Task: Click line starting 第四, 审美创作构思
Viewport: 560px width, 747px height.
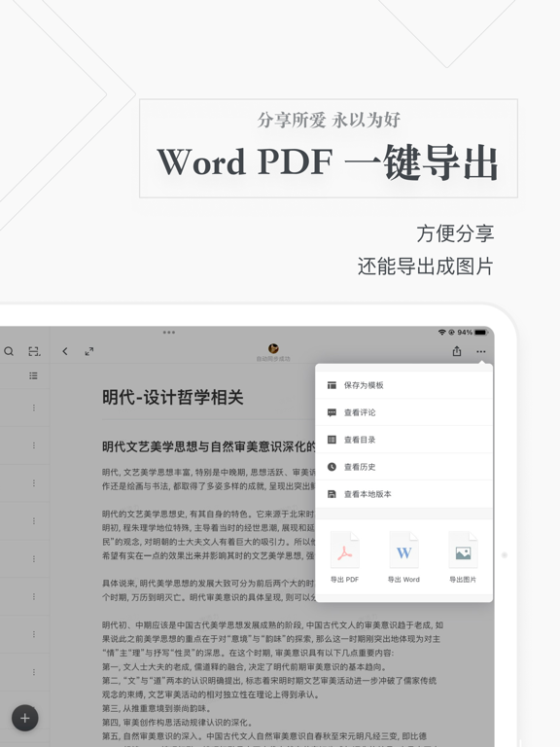Action: [178, 723]
